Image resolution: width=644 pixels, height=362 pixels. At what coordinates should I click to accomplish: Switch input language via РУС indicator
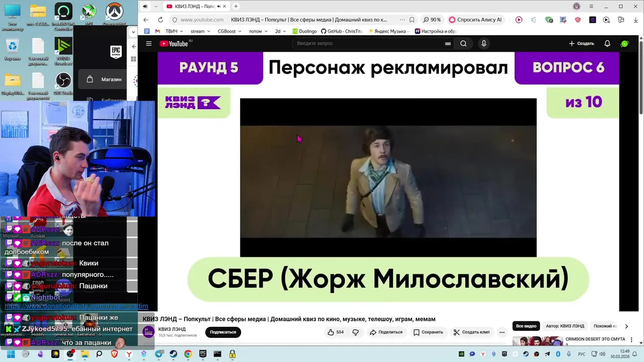tap(582, 354)
